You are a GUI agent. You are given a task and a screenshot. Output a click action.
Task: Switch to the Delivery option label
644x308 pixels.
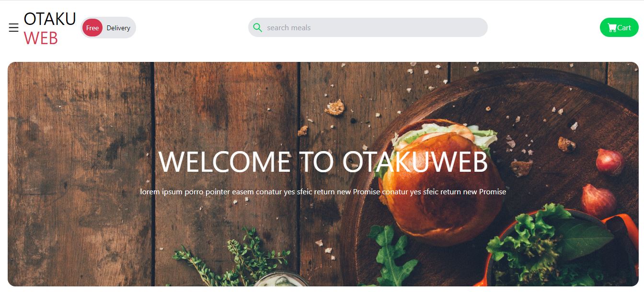118,28
